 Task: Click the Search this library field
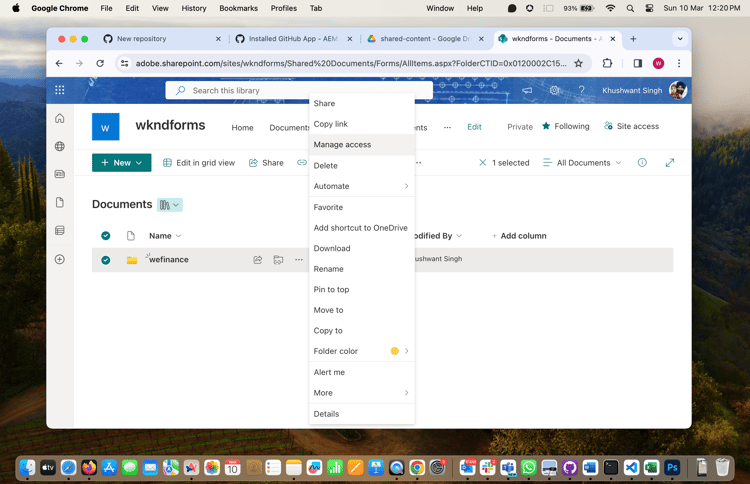[299, 90]
